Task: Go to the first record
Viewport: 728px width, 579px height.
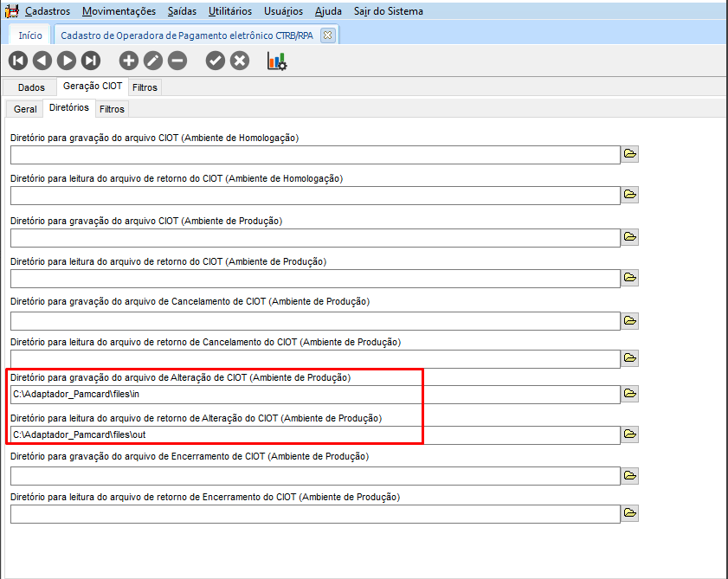Action: click(x=18, y=61)
